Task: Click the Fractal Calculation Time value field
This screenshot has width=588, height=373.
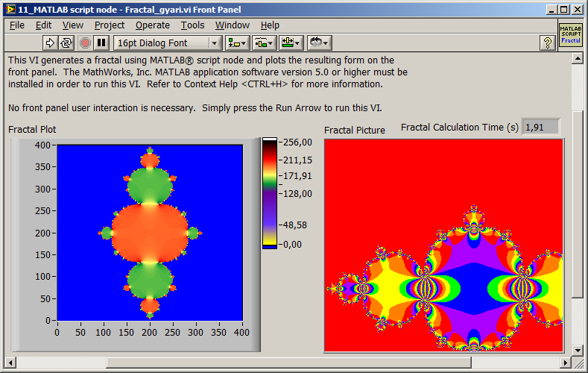Action: pos(541,128)
